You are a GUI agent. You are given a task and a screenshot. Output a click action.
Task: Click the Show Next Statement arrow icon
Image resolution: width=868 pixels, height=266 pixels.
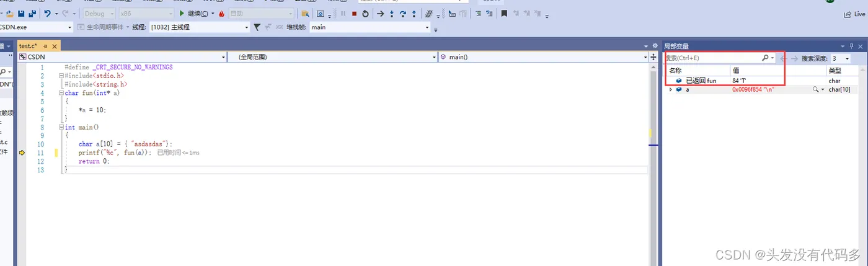(x=381, y=13)
